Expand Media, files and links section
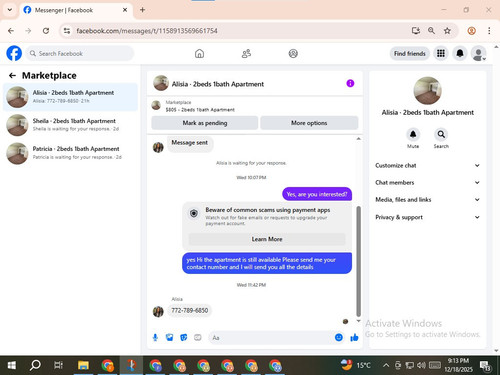Viewport: 500px width, 375px height. [x=428, y=200]
